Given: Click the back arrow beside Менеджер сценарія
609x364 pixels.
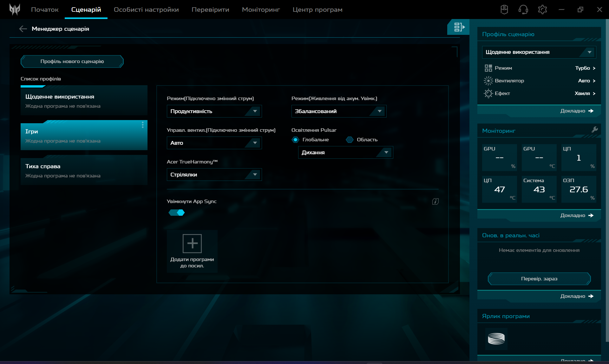Looking at the screenshot, I should [x=23, y=29].
